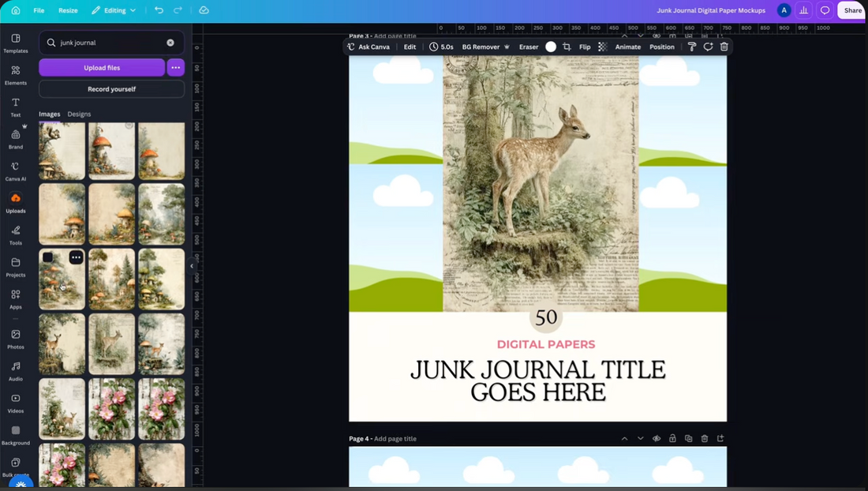Select the Eraser option

[x=529, y=47]
